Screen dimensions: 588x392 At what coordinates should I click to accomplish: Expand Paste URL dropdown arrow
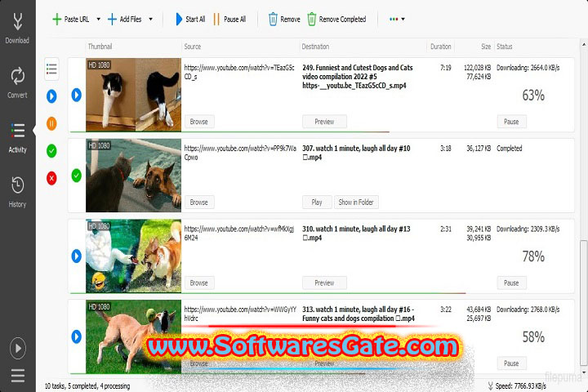tap(98, 19)
